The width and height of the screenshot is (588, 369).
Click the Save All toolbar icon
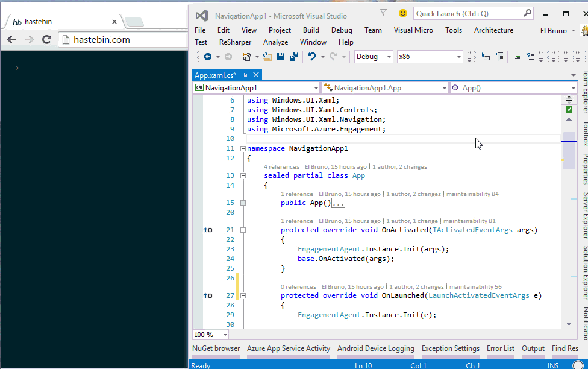294,57
